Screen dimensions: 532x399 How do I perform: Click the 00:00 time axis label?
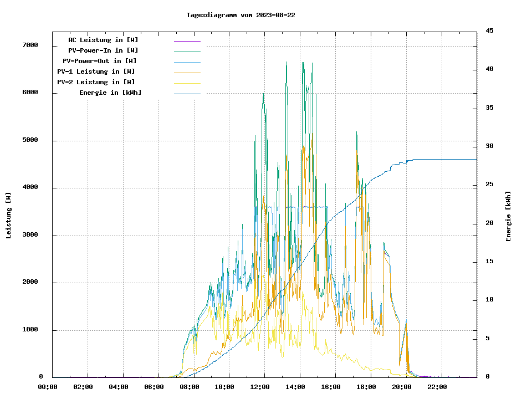click(x=48, y=387)
